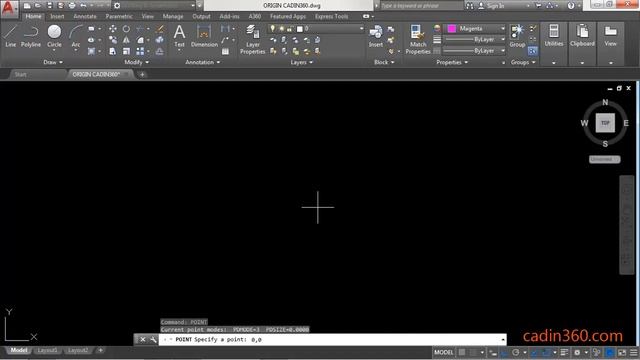Add a new layout with plus button
This screenshot has height=360, width=640.
(x=100, y=350)
